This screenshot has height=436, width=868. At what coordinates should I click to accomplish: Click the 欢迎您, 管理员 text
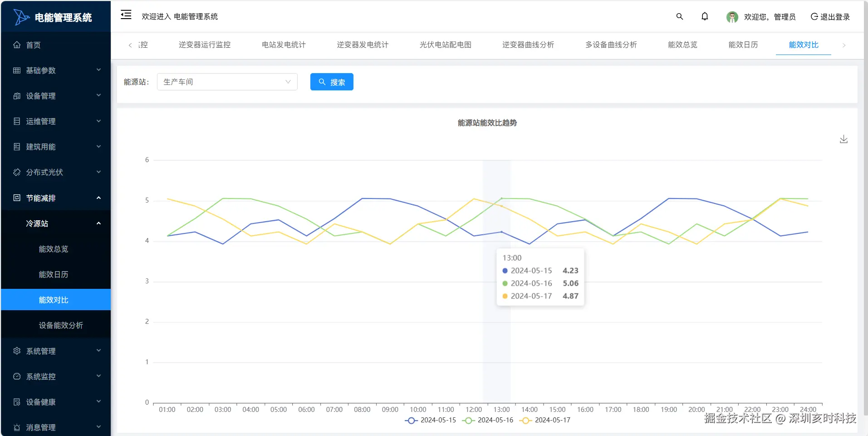(770, 17)
